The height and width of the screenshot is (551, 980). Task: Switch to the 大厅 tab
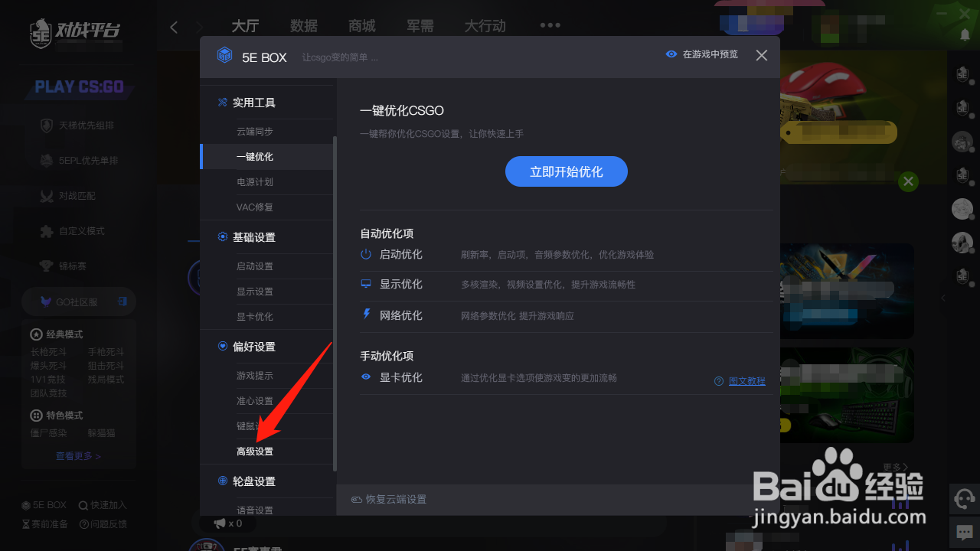[x=245, y=26]
